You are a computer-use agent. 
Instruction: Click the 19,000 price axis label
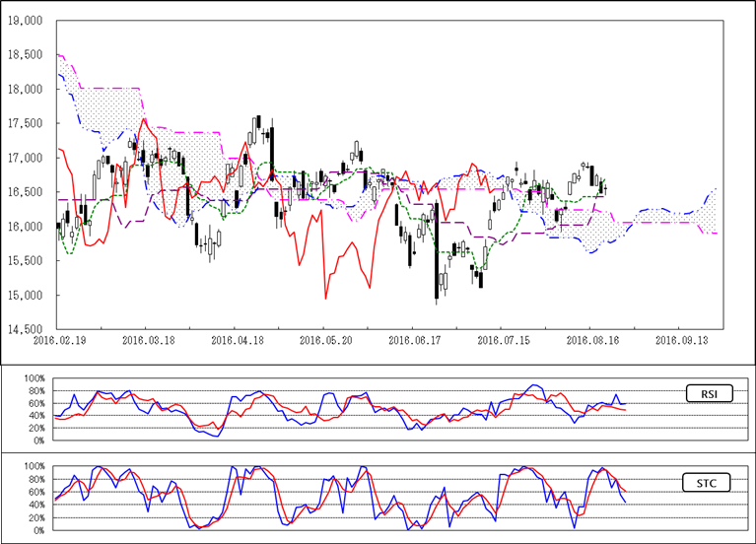coord(27,21)
